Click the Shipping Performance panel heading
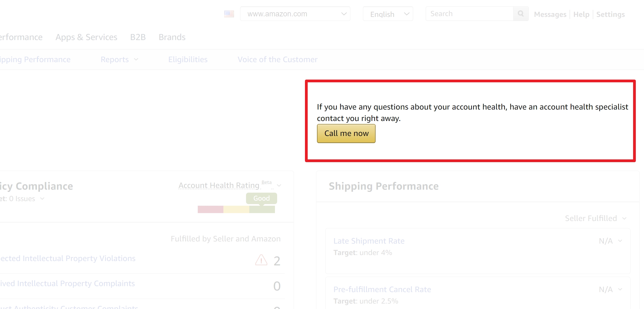 [384, 186]
